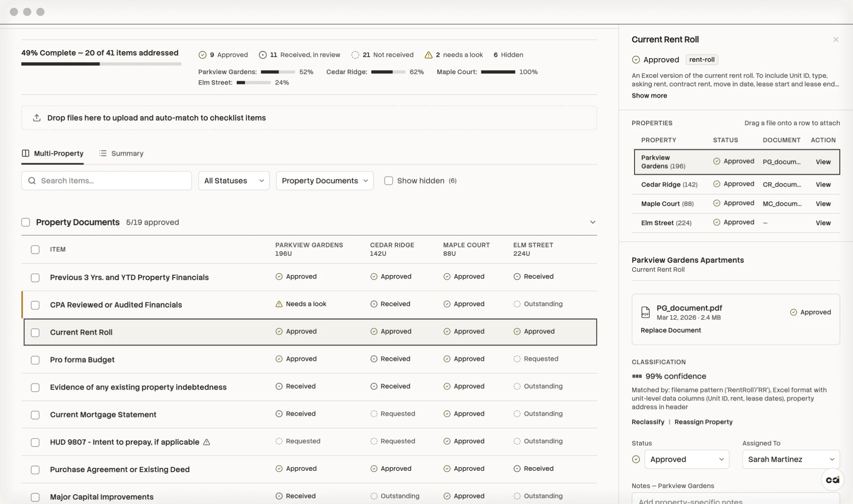Check the Property Documents section checkbox
The height and width of the screenshot is (504, 853).
(26, 222)
